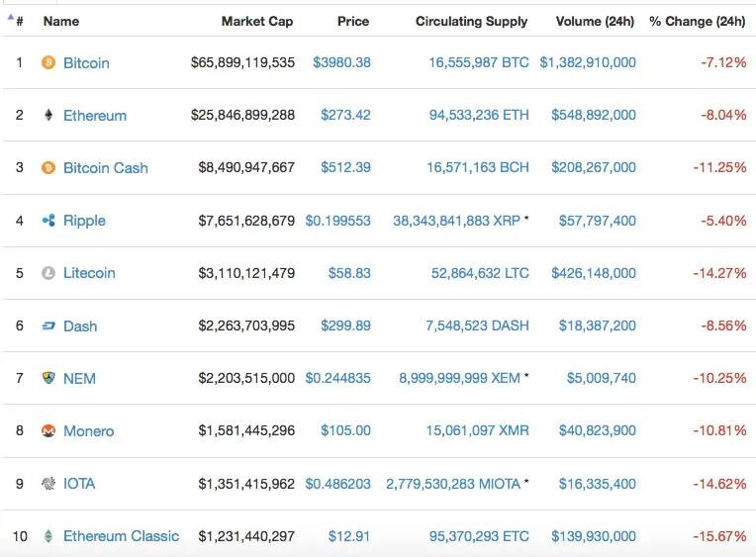Click IOTA volume $16,335,400
This screenshot has height=557, width=756.
[x=598, y=483]
